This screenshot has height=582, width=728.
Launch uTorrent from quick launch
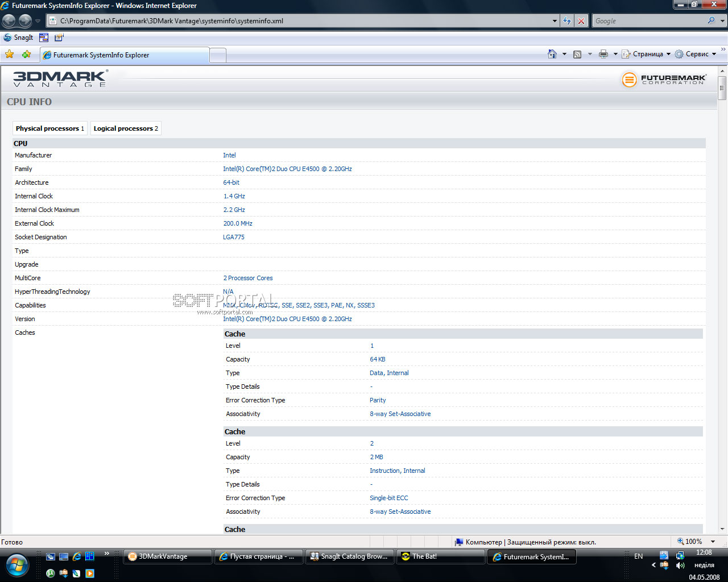coord(51,573)
